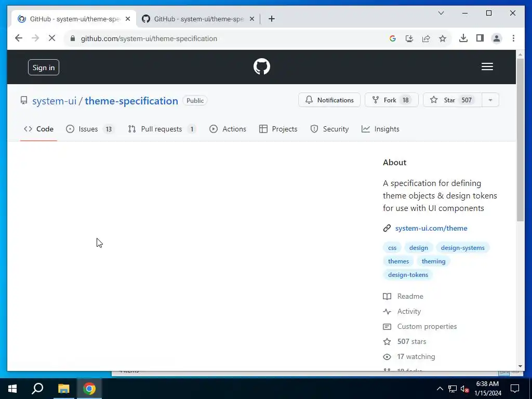Expand the Star lists dropdown arrow

click(x=490, y=100)
